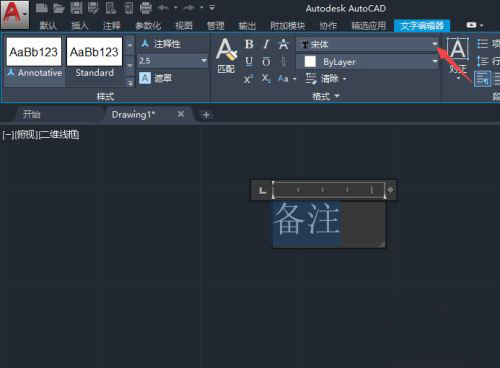
Task: Click the Save As icon
Action: tap(93, 8)
